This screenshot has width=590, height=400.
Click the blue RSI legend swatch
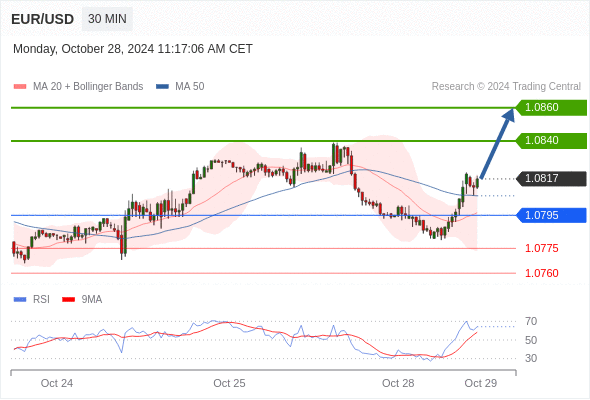(20, 300)
